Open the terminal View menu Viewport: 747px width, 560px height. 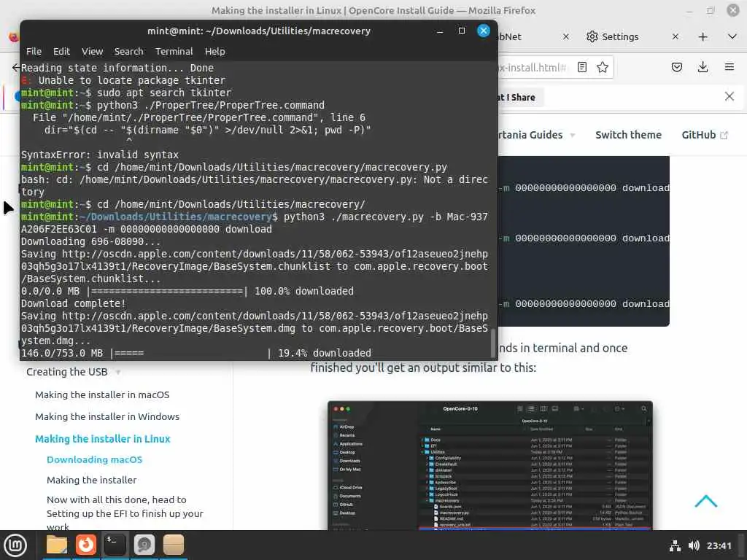(92, 52)
